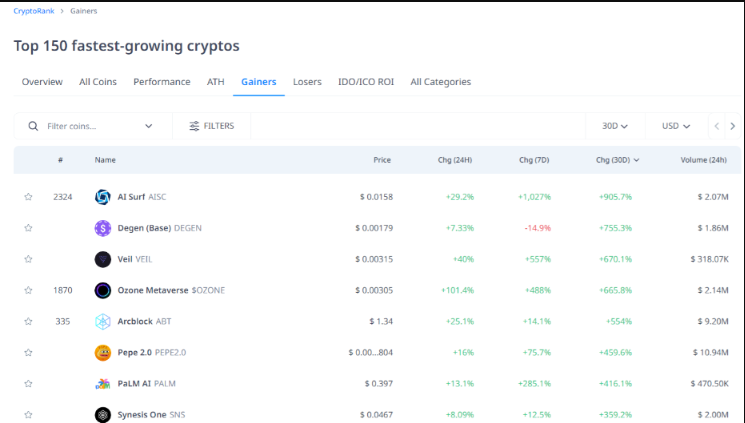Open the All Categories tab
Screen dimensions: 745x423
pos(440,82)
